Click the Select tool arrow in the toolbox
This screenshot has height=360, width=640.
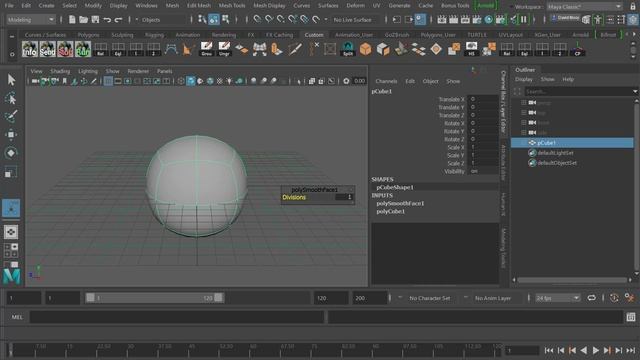[x=11, y=80]
